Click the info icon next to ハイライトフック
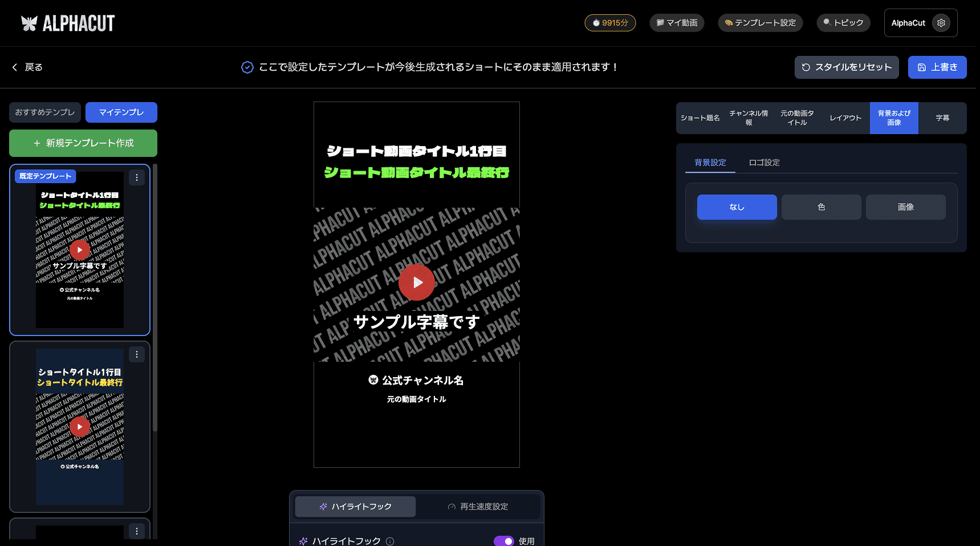This screenshot has width=980, height=546. (390, 541)
